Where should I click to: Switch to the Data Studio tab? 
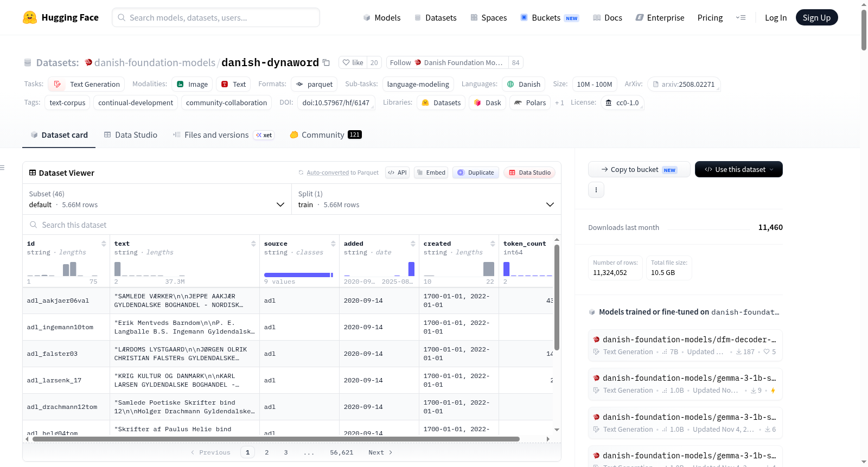pyautogui.click(x=131, y=135)
